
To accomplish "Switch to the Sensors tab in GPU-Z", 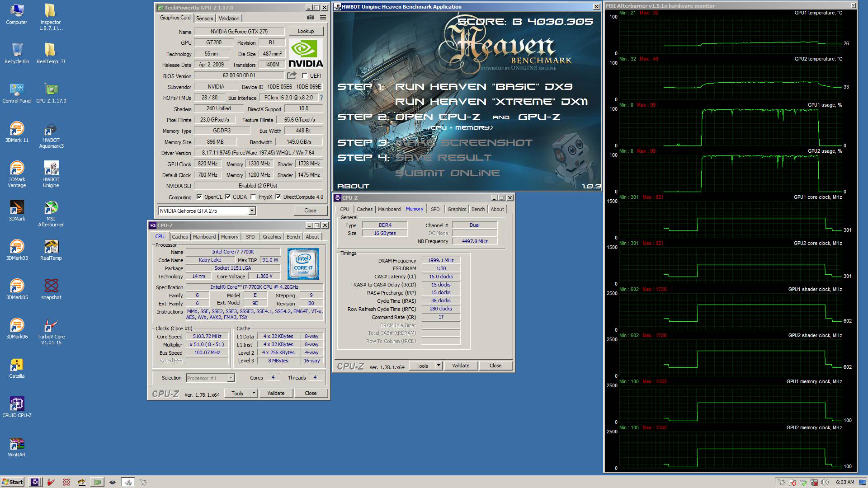I will [204, 19].
